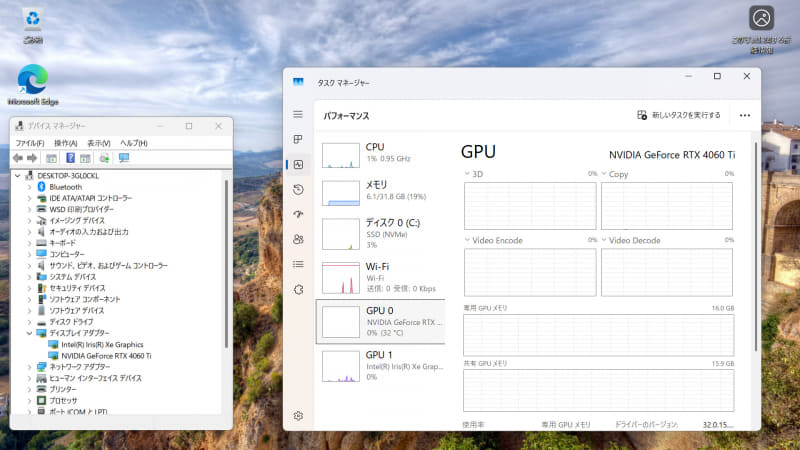The height and width of the screenshot is (450, 800).
Task: Select GPU 0 performance entry
Action: pos(381,321)
